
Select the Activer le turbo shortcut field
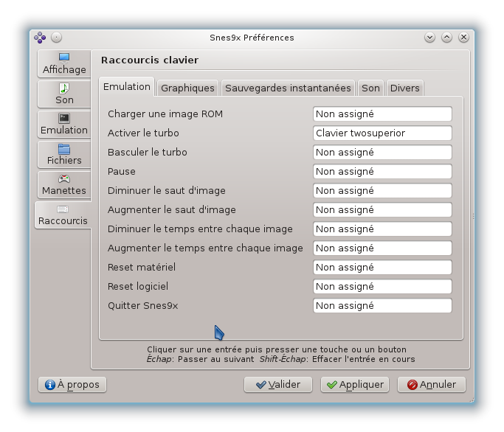coord(382,133)
